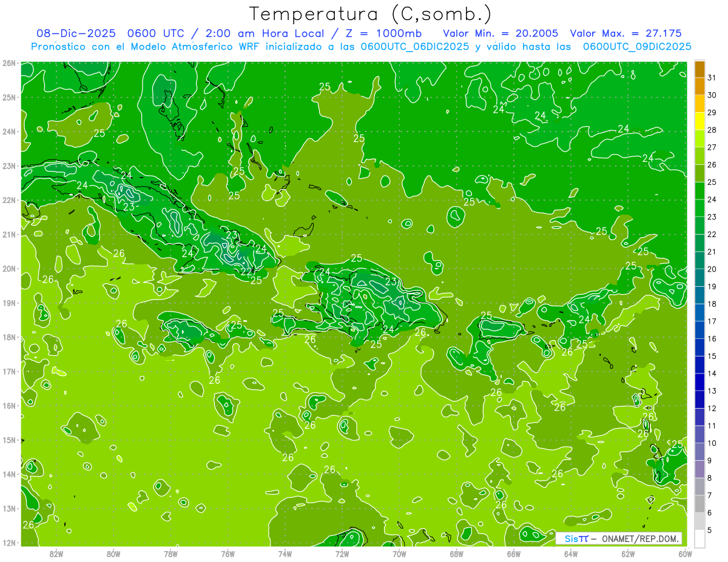Click the longitude label "72W"
This screenshot has height=562, width=728.
(x=342, y=554)
